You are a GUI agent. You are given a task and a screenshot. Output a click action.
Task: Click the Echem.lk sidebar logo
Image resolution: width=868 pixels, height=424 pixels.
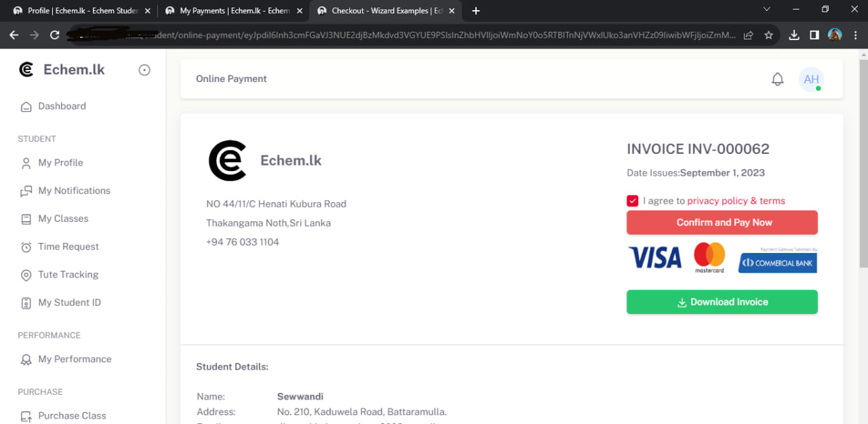click(x=62, y=69)
